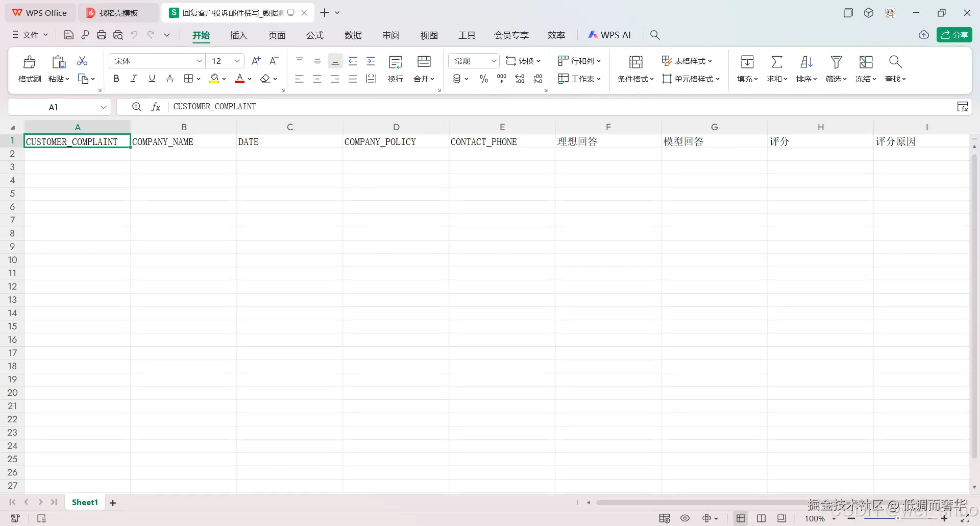The height and width of the screenshot is (526, 980).
Task: Toggle bottom vertical alignment
Action: (335, 61)
